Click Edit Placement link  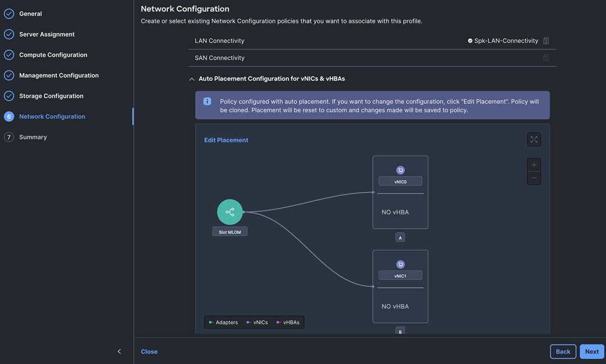(226, 140)
